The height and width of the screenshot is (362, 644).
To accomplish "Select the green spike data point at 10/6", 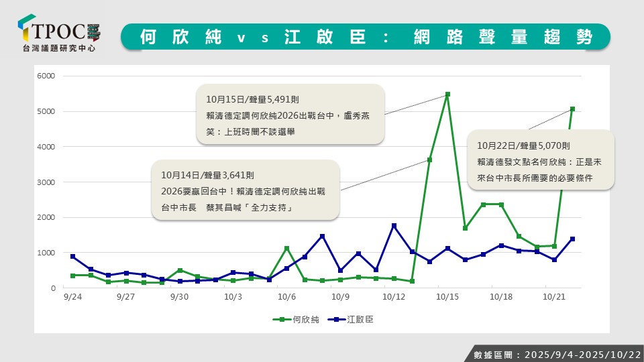I will [286, 248].
